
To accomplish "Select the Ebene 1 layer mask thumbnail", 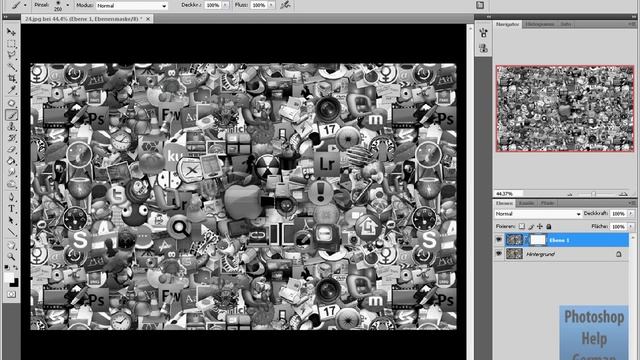I will (x=538, y=240).
